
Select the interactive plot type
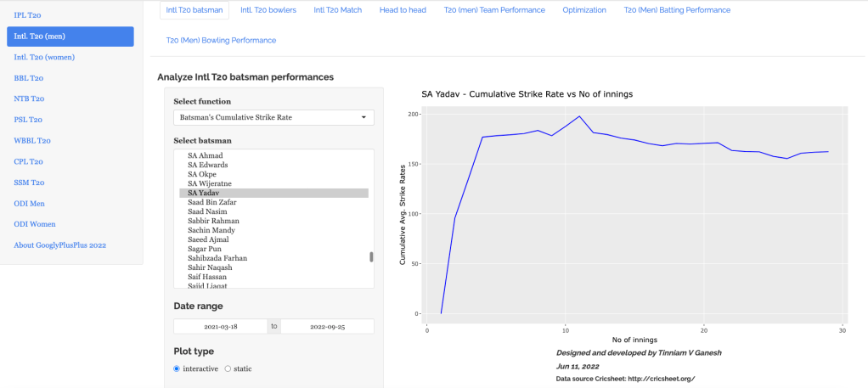[177, 368]
